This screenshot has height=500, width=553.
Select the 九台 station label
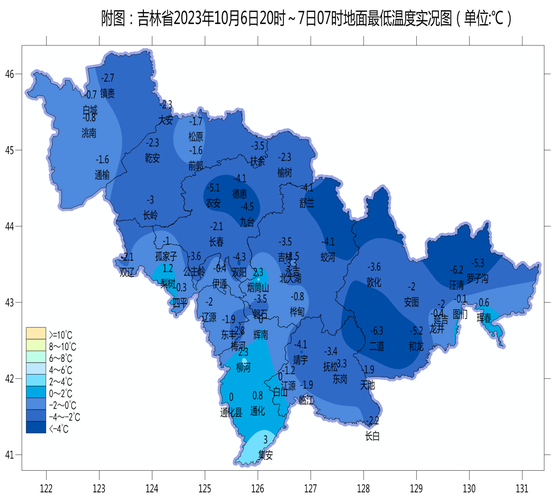[247, 222]
